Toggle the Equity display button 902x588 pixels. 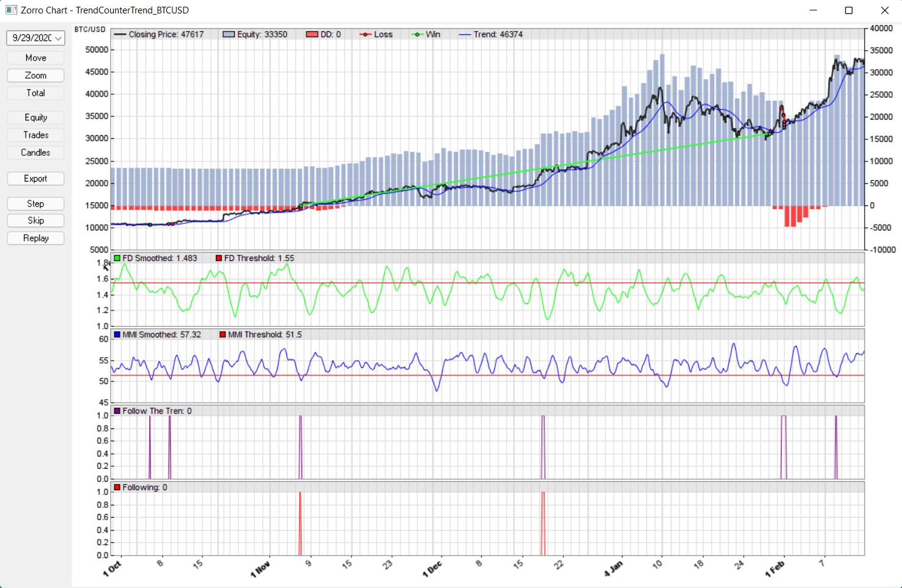click(x=35, y=117)
